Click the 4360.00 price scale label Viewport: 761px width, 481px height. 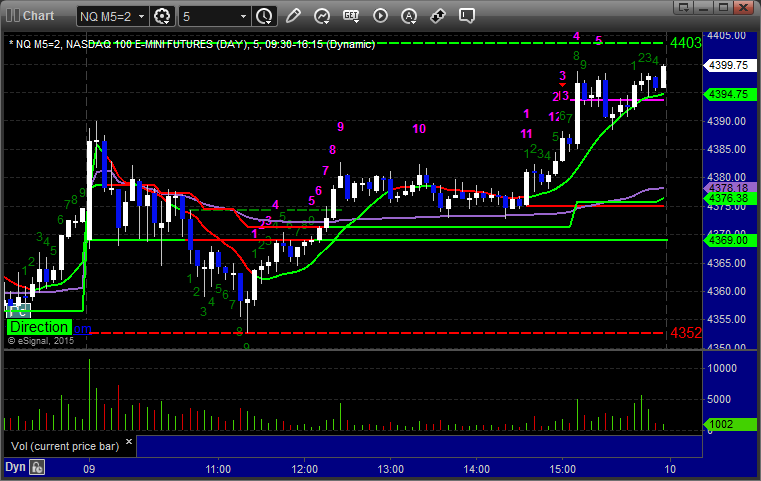click(726, 291)
